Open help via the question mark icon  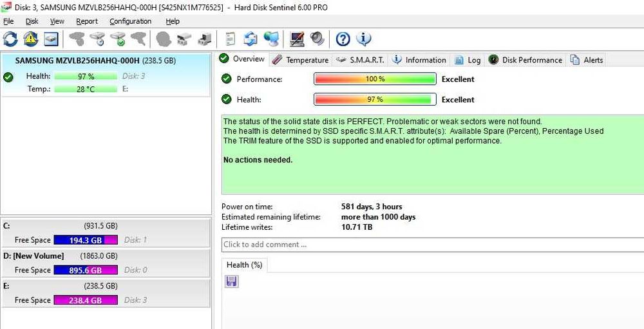coord(343,39)
